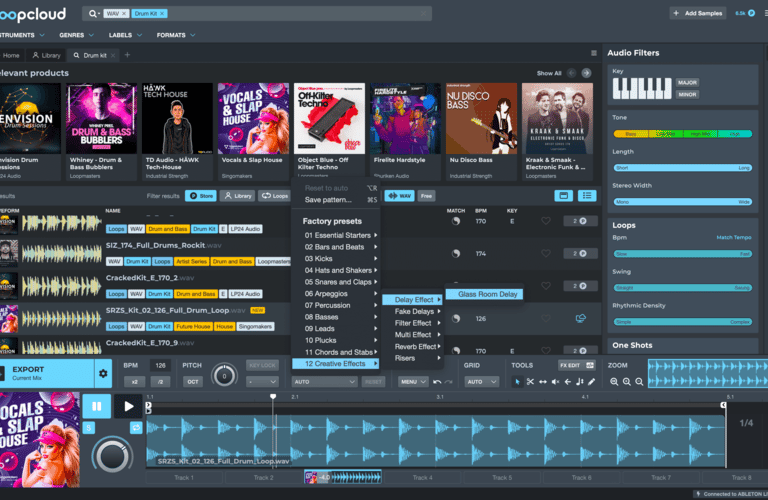This screenshot has width=768, height=500.
Task: Expand the GENRES dropdown
Action: point(76,35)
